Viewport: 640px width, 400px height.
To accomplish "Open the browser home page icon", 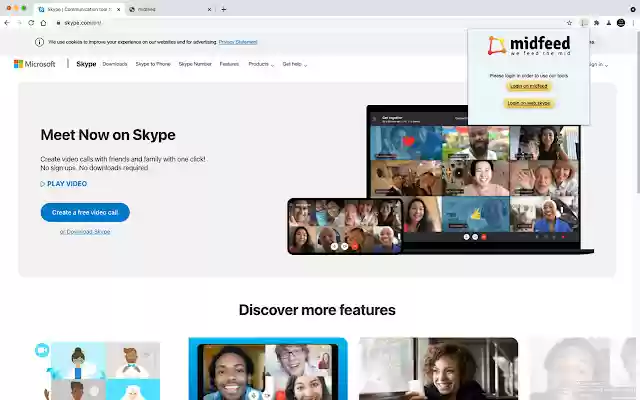I will point(43,23).
